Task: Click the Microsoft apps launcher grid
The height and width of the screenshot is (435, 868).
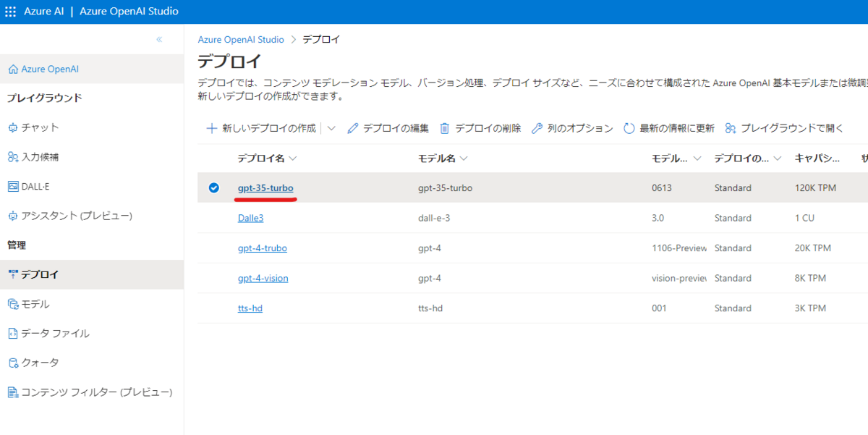Action: point(10,11)
